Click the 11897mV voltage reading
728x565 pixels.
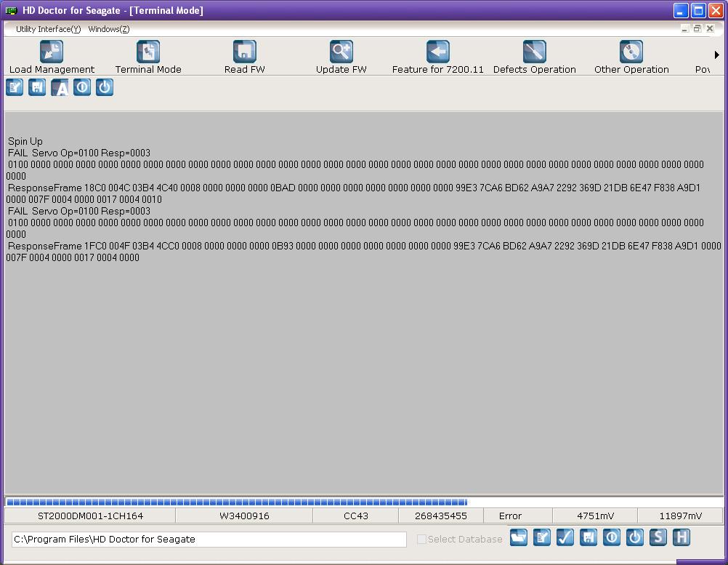[680, 516]
